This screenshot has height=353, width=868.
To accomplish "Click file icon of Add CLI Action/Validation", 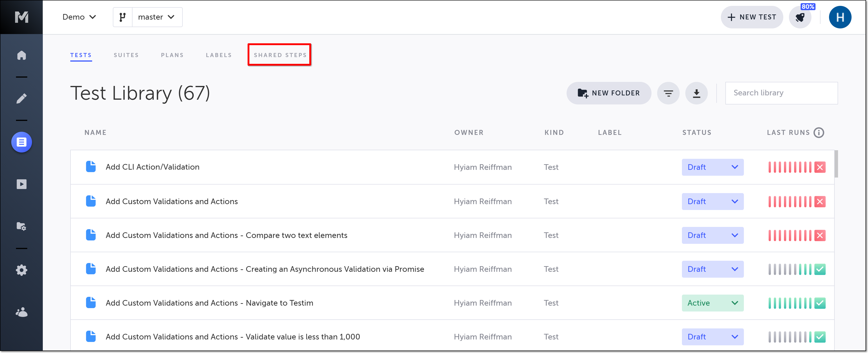I will 91,167.
